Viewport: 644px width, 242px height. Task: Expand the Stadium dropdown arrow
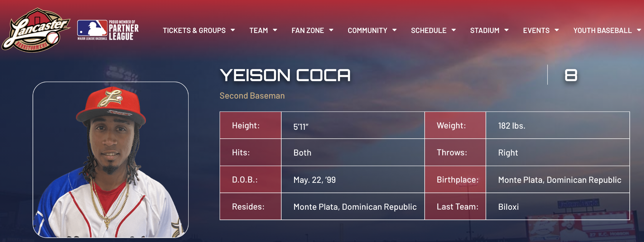[x=507, y=30]
